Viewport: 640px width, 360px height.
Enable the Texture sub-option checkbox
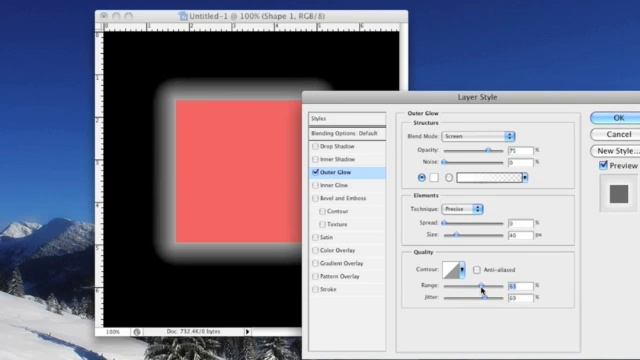coord(322,224)
